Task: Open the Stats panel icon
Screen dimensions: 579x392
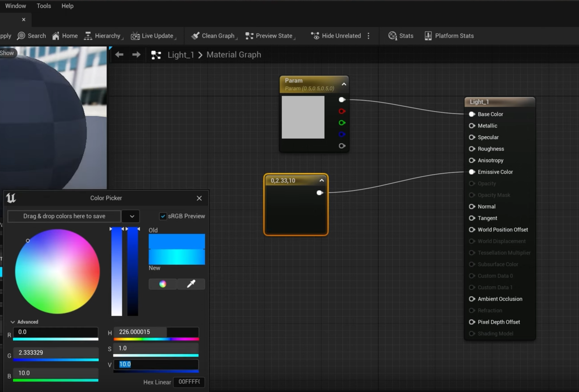Action: (393, 36)
